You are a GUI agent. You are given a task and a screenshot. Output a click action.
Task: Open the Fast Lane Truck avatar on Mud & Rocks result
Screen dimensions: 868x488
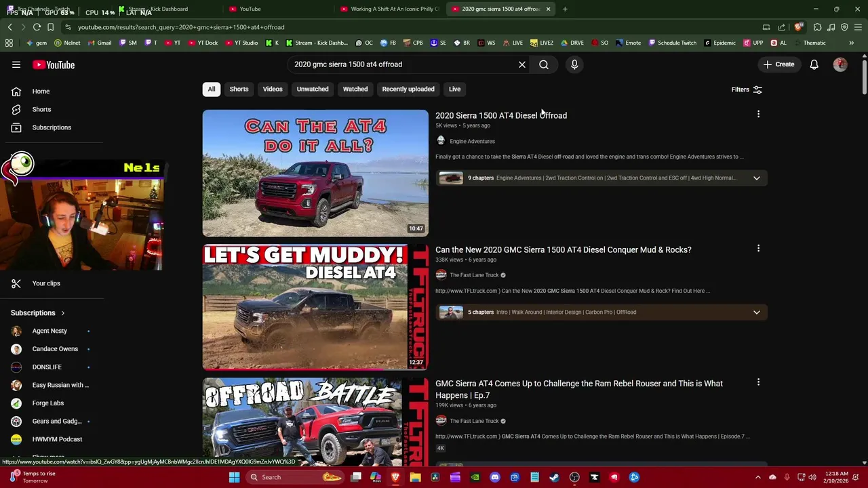click(x=441, y=275)
